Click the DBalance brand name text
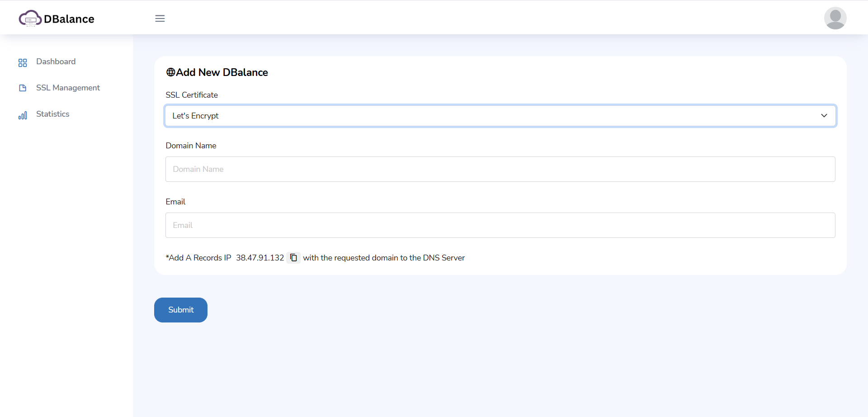Viewport: 868px width, 417px height. pyautogui.click(x=69, y=19)
